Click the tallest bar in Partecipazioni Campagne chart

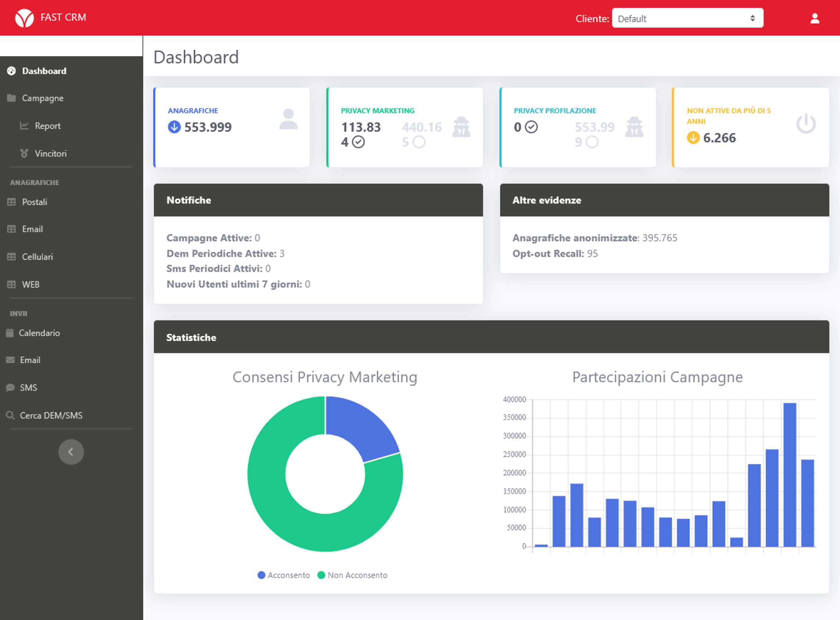pos(789,474)
